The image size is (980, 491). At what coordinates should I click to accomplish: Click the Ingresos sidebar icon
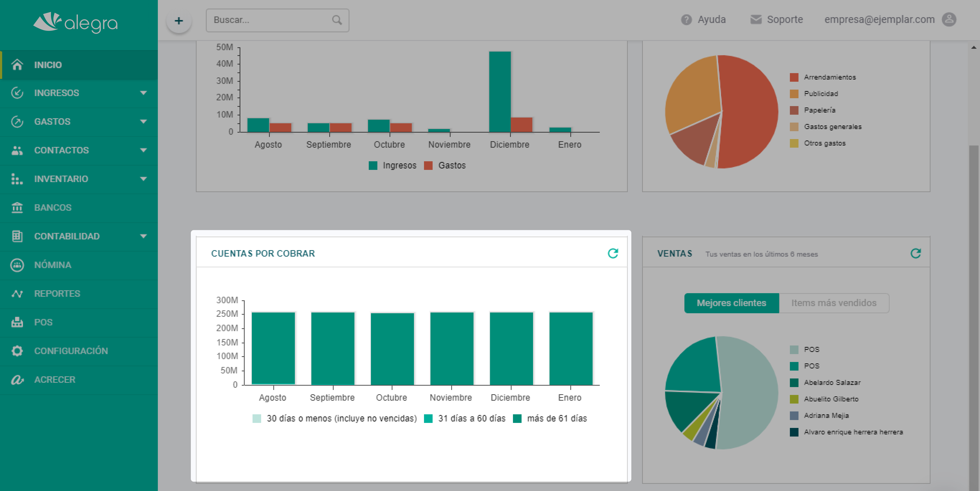17,93
